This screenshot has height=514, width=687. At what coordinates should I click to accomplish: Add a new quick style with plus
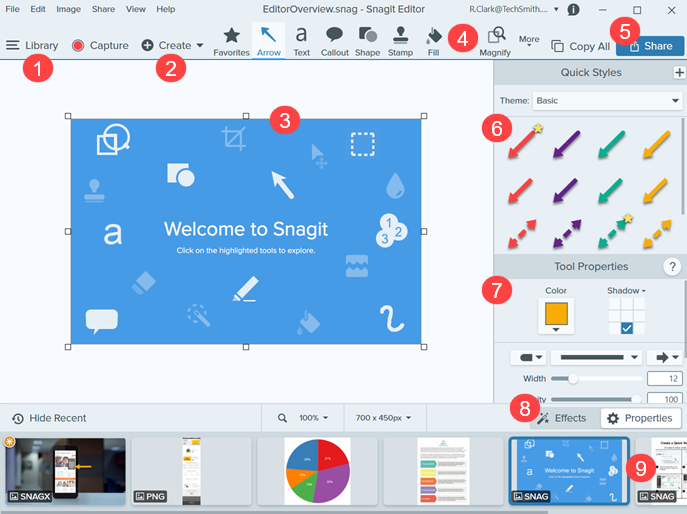[x=679, y=73]
